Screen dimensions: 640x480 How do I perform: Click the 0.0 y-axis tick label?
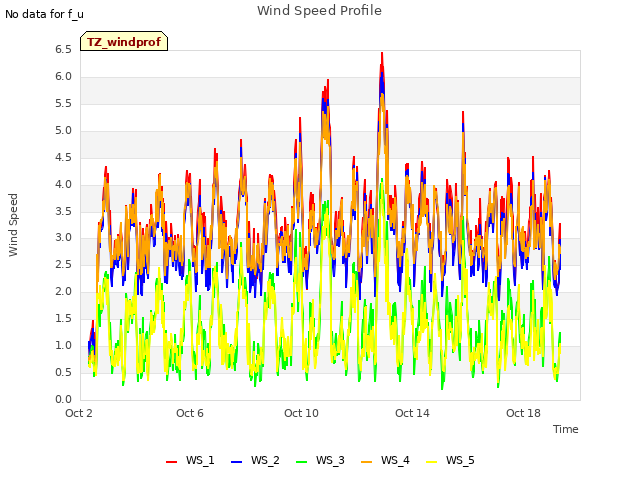coord(64,399)
